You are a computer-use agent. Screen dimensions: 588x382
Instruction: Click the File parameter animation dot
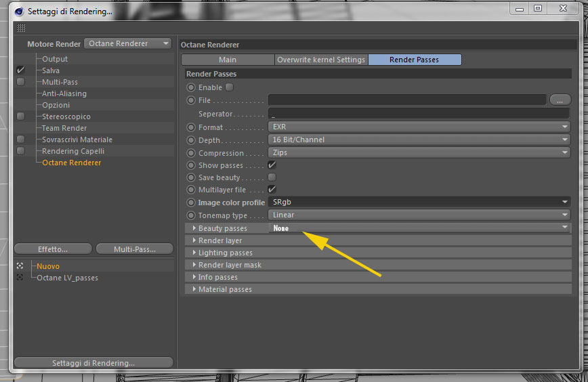[x=191, y=100]
